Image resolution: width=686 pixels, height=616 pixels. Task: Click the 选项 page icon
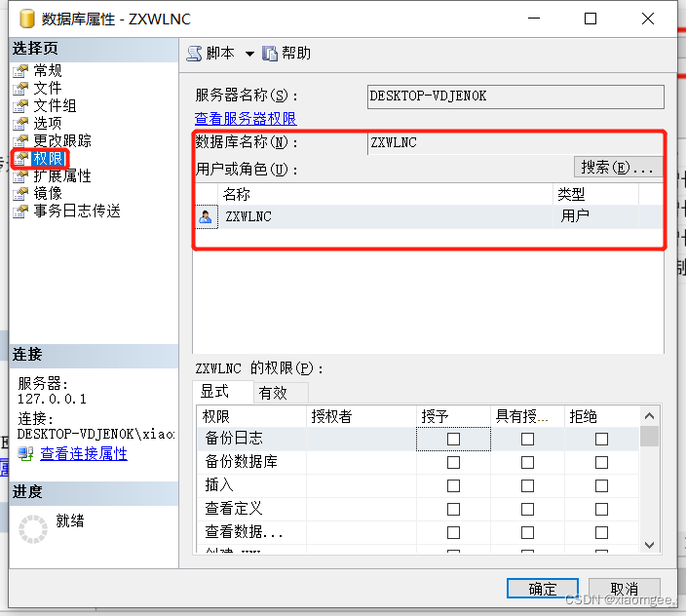click(x=20, y=124)
